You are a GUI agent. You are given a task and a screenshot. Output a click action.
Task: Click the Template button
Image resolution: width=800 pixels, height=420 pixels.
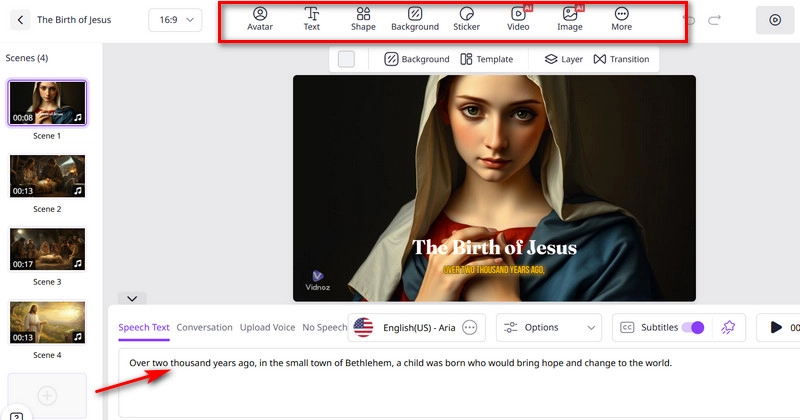click(x=487, y=59)
